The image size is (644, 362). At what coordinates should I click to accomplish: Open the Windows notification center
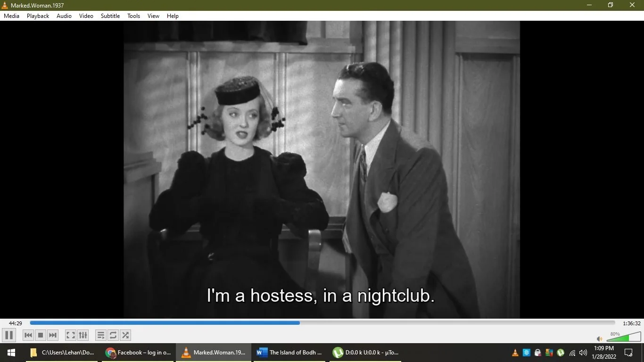click(x=628, y=353)
